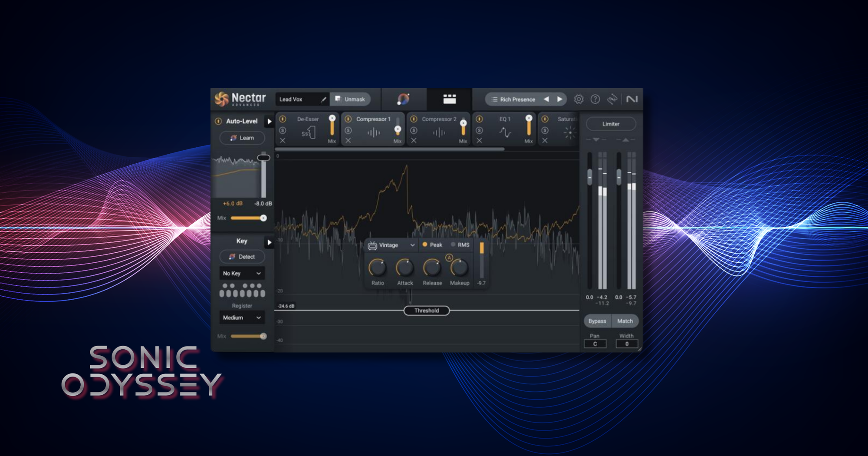This screenshot has width=868, height=456.
Task: Solo the EQ 1 module
Action: [x=479, y=130]
